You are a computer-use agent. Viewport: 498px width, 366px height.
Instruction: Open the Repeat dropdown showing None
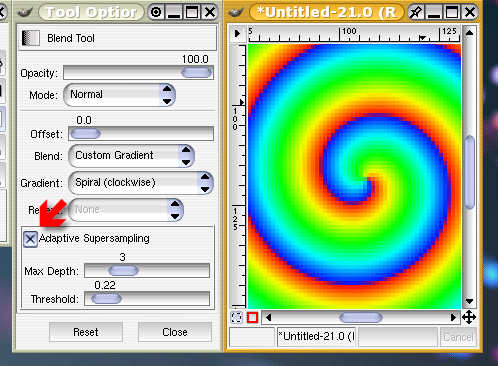click(126, 210)
